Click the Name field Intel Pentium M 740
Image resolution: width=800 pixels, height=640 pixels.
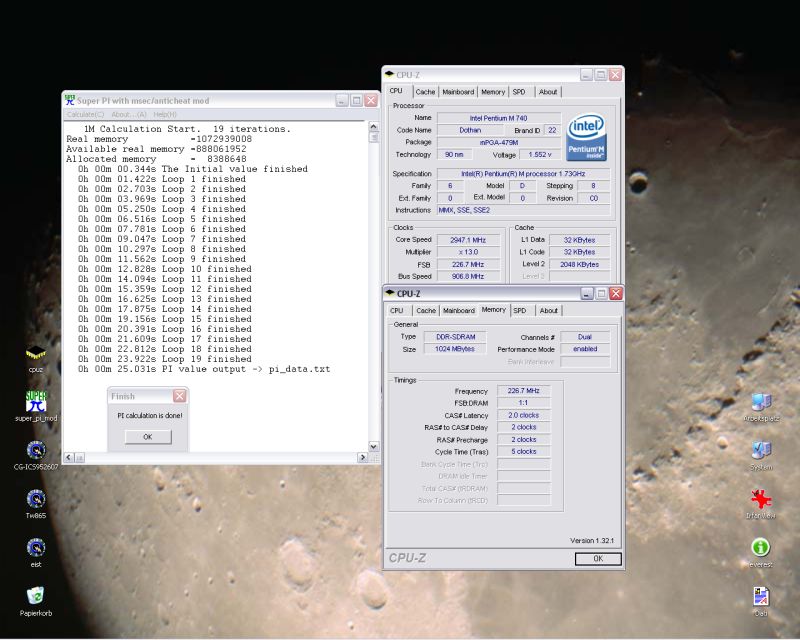click(498, 118)
